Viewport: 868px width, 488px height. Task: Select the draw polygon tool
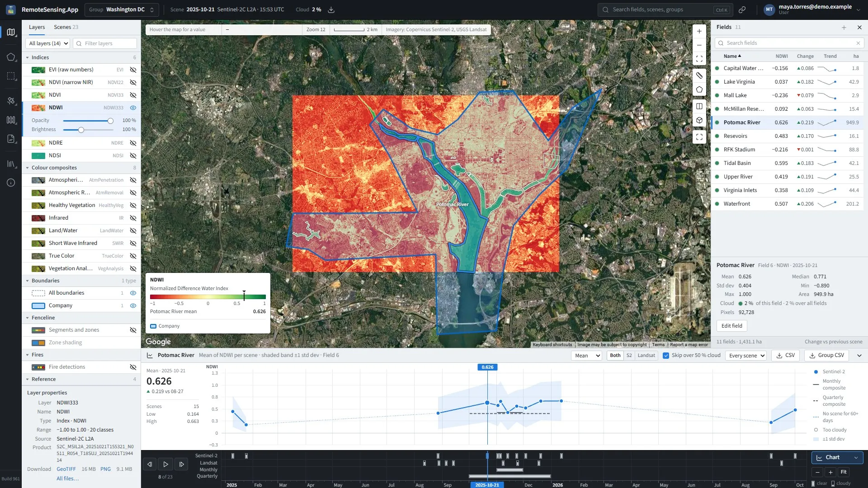(699, 89)
